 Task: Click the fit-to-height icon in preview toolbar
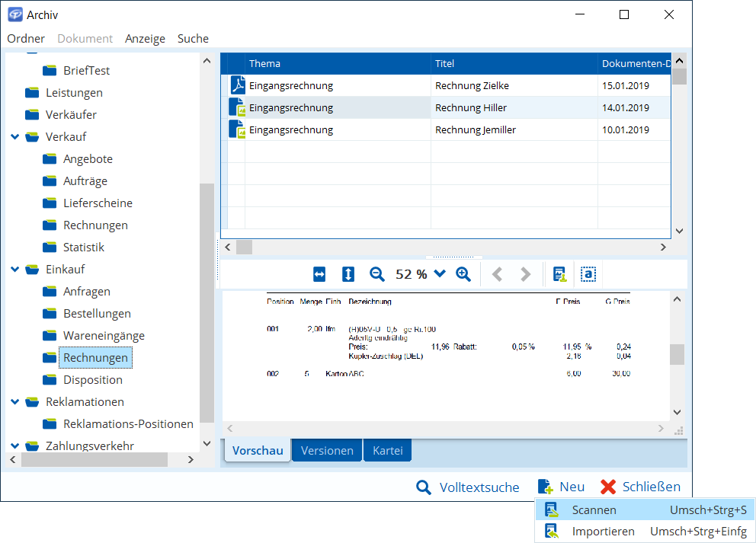coord(348,274)
